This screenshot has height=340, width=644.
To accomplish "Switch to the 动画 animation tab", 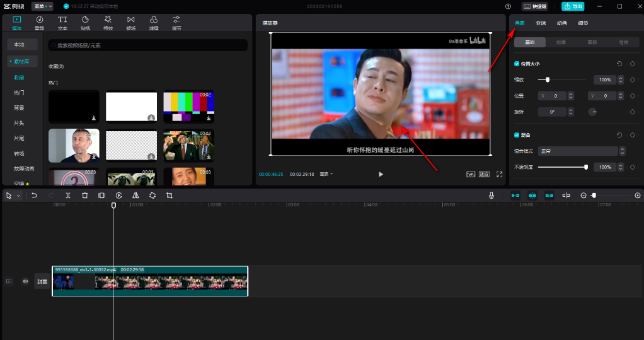I will coord(561,23).
